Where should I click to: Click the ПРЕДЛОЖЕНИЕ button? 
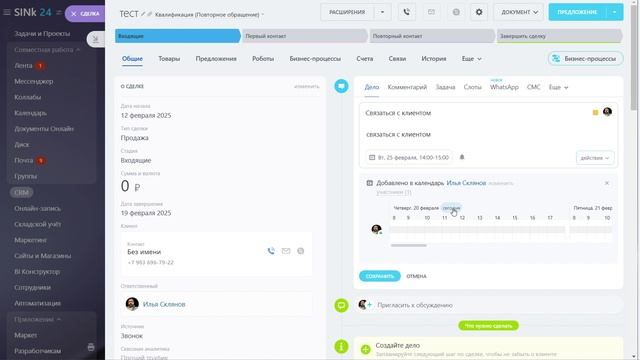point(577,12)
